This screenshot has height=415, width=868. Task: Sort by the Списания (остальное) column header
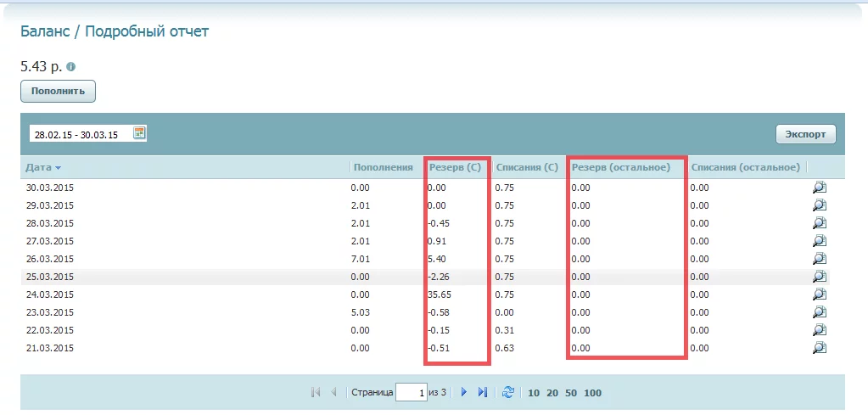click(x=746, y=167)
